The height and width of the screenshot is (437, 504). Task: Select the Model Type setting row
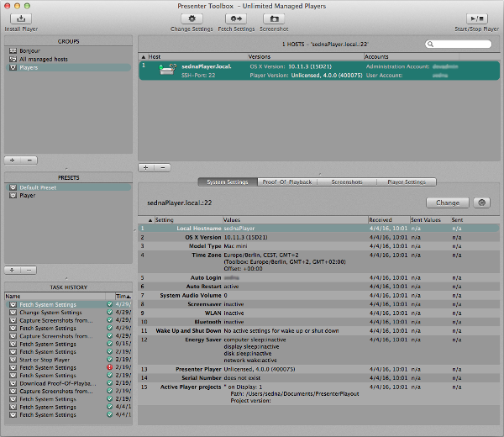[318, 246]
